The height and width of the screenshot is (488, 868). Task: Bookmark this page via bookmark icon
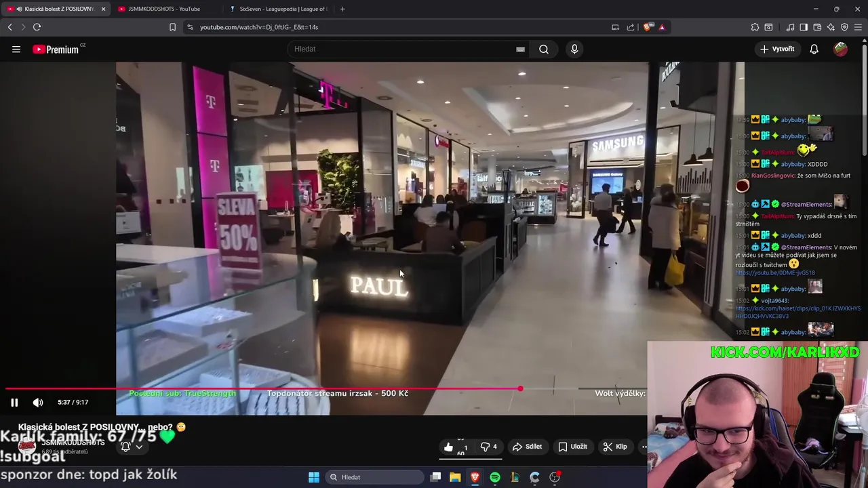click(x=172, y=27)
